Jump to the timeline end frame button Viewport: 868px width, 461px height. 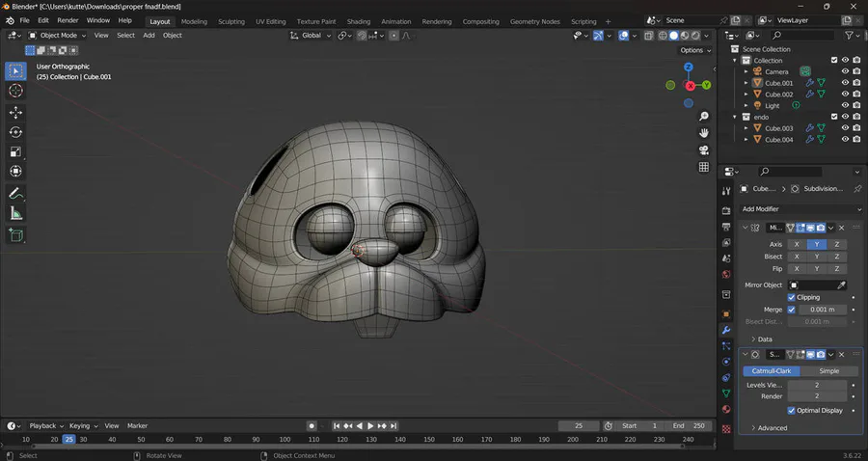[x=393, y=425]
